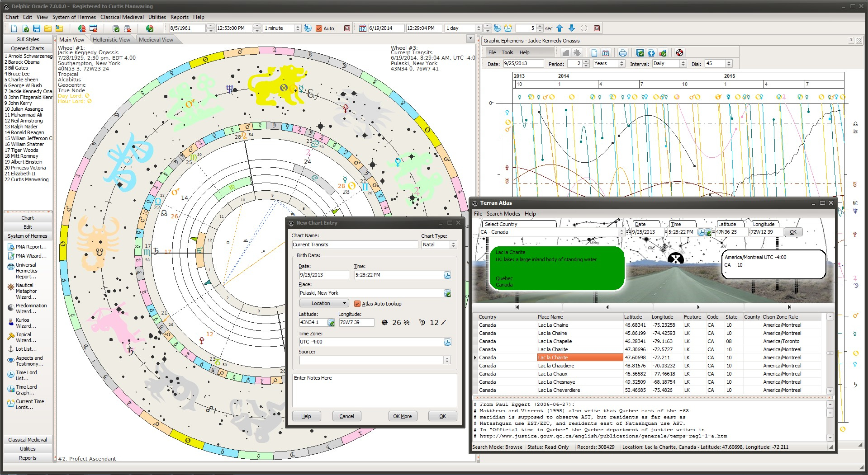This screenshot has height=475, width=868.
Task: Click the clock icon beside the Time Zone field
Action: [x=447, y=342]
